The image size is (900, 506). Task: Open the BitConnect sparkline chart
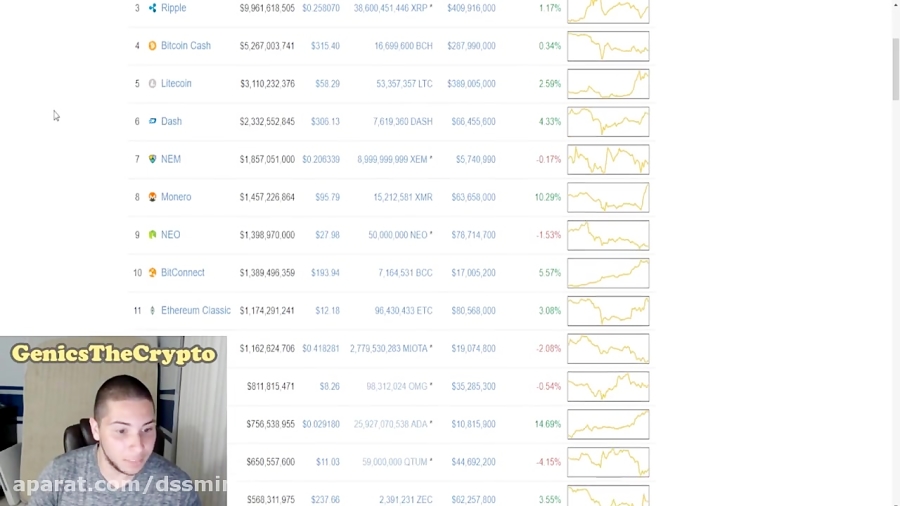pyautogui.click(x=608, y=274)
